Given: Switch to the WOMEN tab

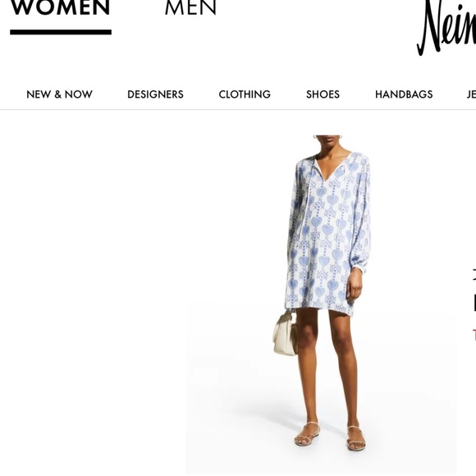Looking at the screenshot, I should (61, 7).
